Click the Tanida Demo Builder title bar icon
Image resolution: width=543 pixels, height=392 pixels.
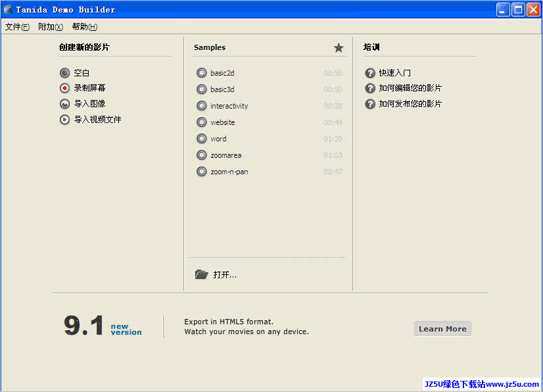pos(8,9)
